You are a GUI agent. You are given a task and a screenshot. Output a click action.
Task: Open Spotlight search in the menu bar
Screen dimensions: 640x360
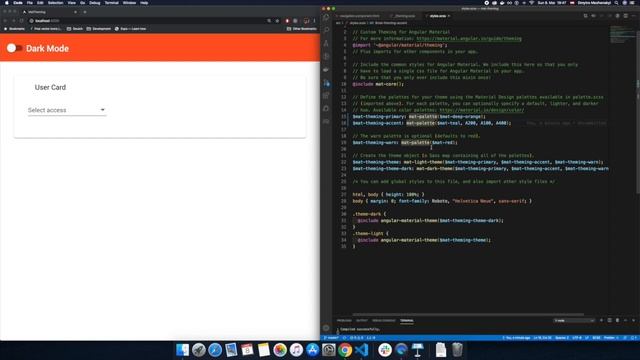[x=616, y=2]
